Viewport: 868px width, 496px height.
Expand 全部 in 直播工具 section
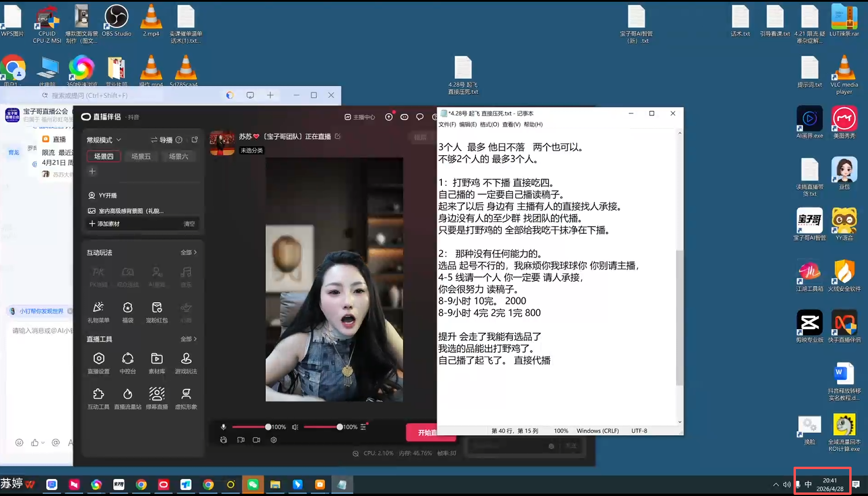(x=188, y=339)
